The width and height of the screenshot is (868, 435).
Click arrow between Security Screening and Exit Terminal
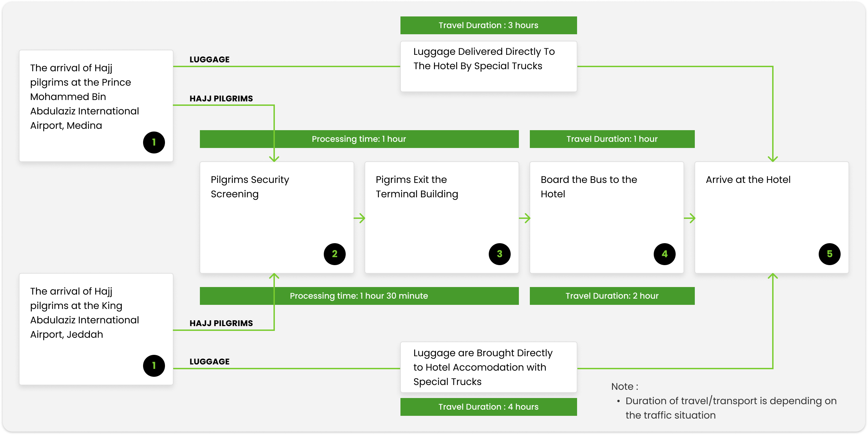click(x=359, y=218)
